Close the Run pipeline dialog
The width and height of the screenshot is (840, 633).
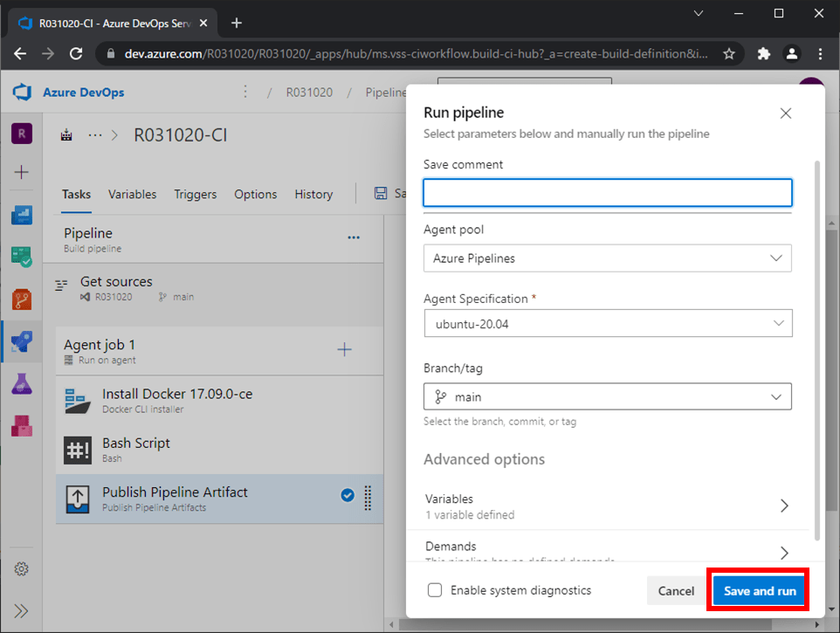pyautogui.click(x=785, y=114)
